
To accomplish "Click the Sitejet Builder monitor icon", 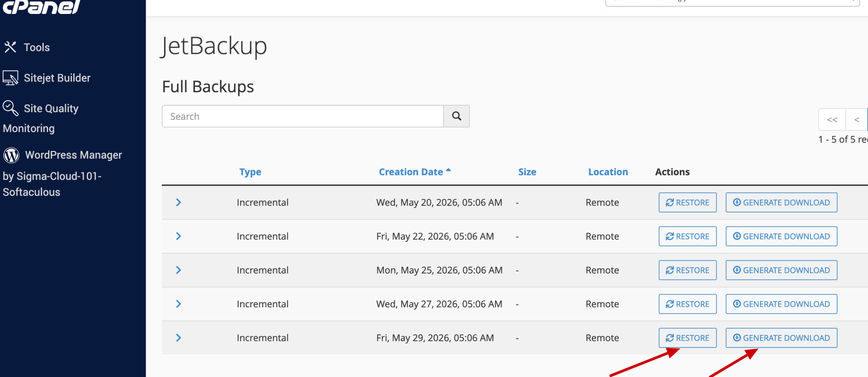I will coord(11,78).
